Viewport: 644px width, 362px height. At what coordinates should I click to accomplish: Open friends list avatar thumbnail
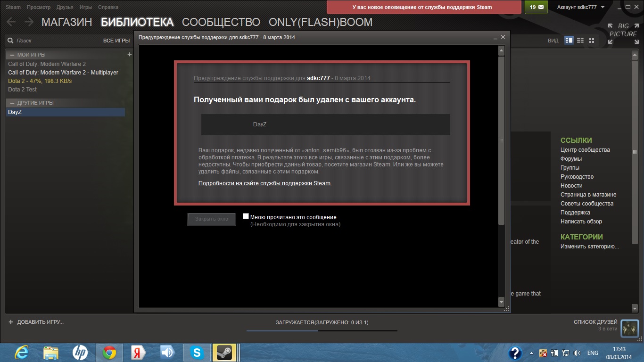click(x=629, y=329)
